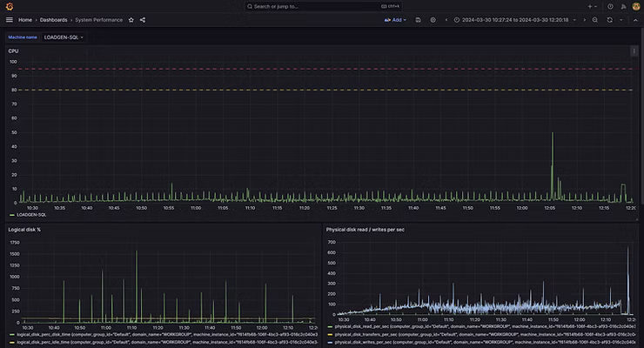
Task: Open the plus new-item dropdown
Action: click(x=592, y=6)
